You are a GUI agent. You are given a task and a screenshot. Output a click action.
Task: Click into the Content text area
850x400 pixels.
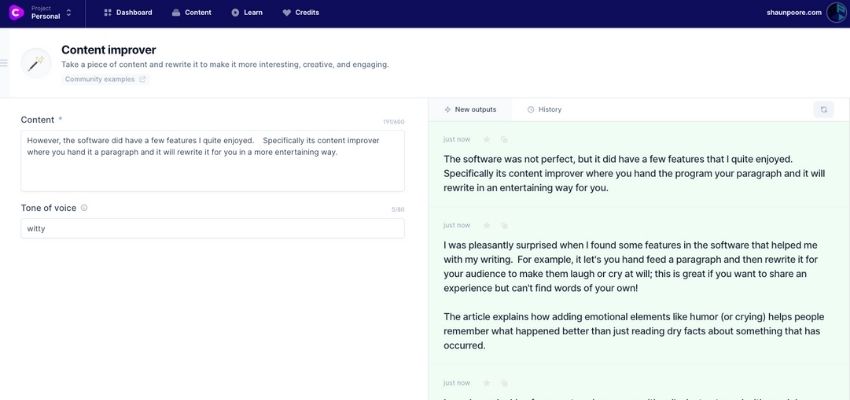(x=212, y=160)
